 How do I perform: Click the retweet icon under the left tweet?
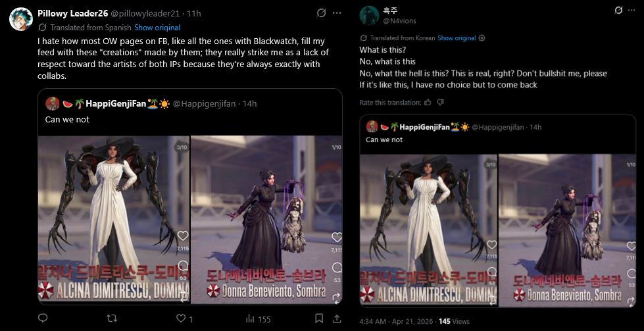pyautogui.click(x=111, y=318)
